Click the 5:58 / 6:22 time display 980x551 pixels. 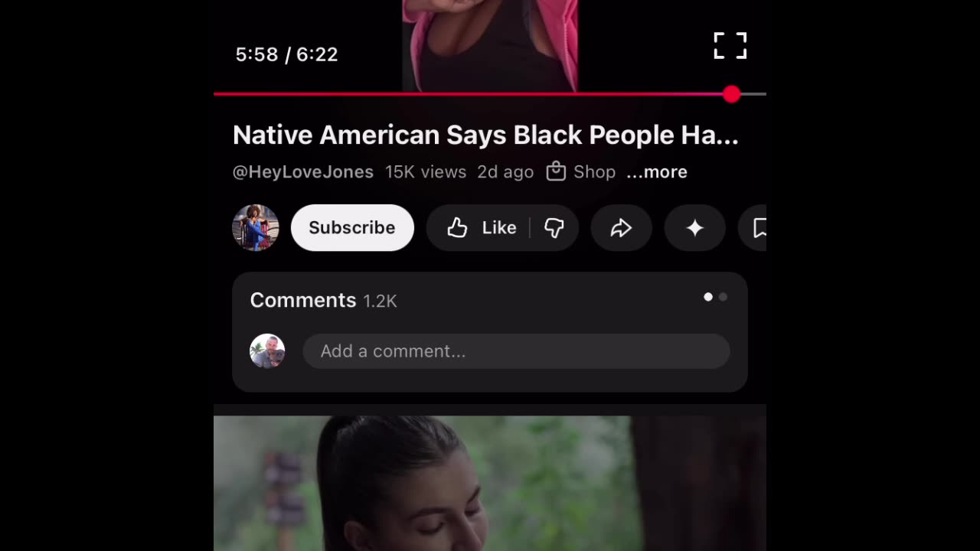tap(286, 54)
